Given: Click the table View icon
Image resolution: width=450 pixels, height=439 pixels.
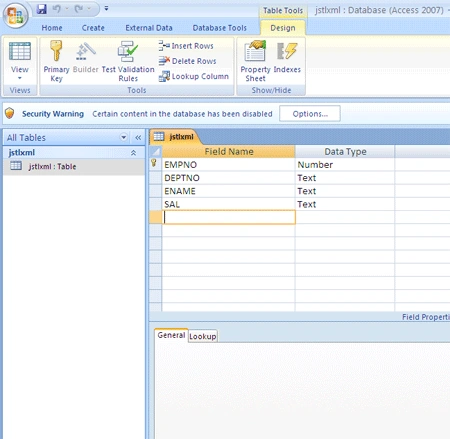Looking at the screenshot, I should click(x=20, y=51).
